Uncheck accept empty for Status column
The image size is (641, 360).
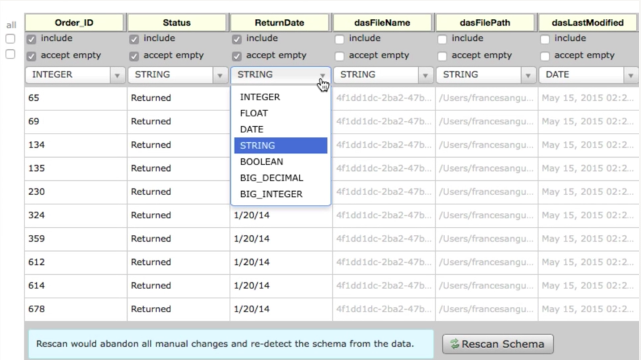pos(134,56)
